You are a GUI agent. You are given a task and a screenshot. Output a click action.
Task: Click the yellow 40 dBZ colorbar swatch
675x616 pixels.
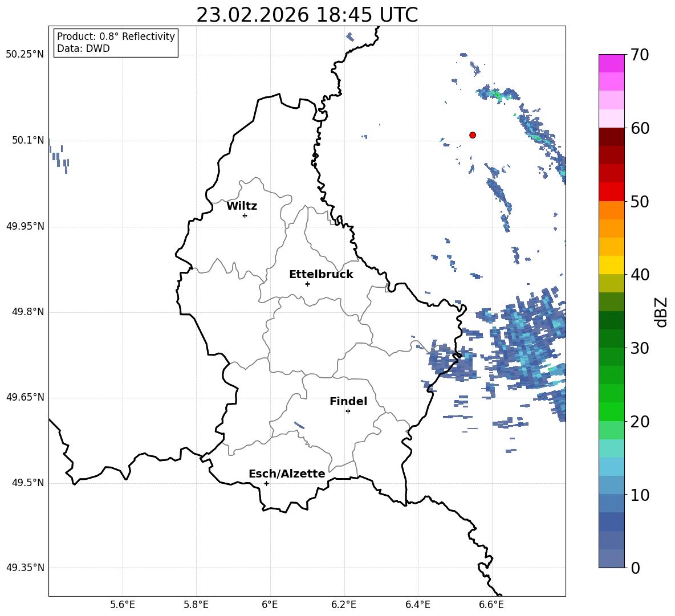(x=612, y=265)
